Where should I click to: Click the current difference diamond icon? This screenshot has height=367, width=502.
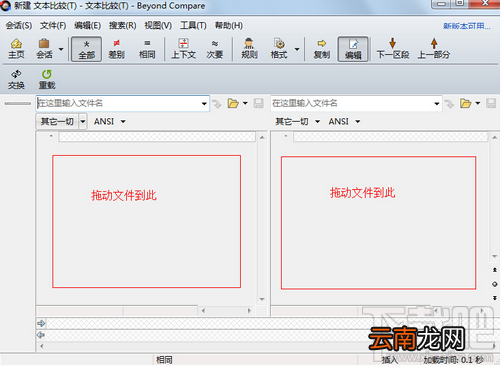pos(495,284)
